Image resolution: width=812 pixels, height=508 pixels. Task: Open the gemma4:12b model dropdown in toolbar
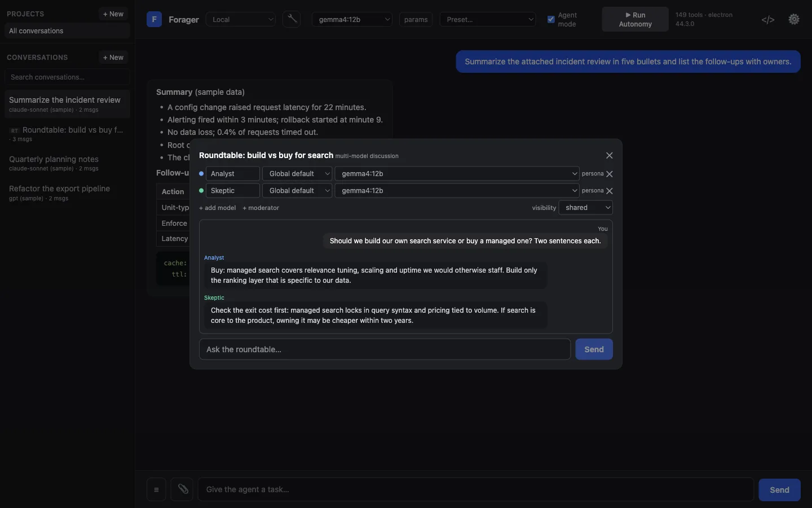click(x=352, y=19)
